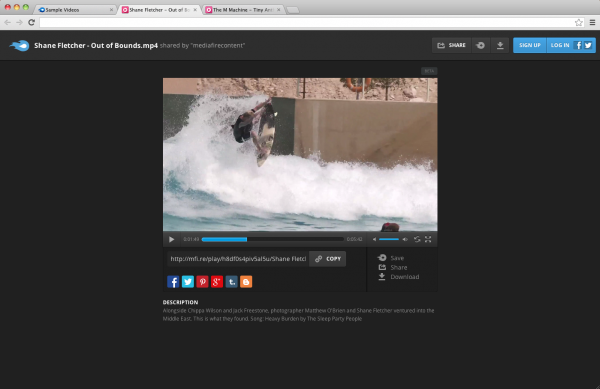Click the browser address bar

click(x=306, y=23)
